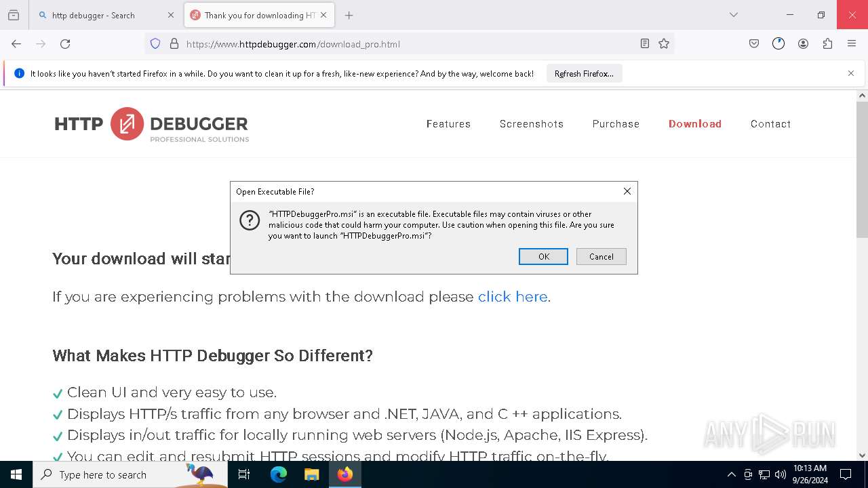Open the Pocket save icon
The height and width of the screenshot is (488, 868).
coord(754,44)
